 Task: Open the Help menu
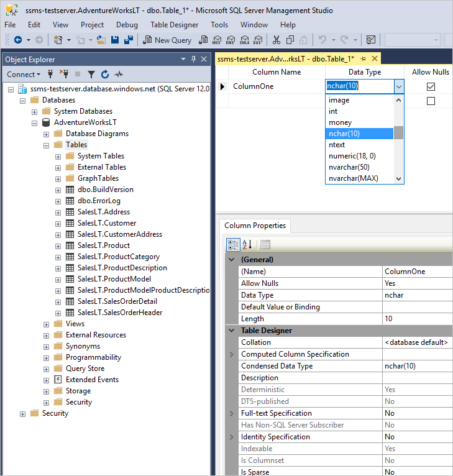[288, 25]
